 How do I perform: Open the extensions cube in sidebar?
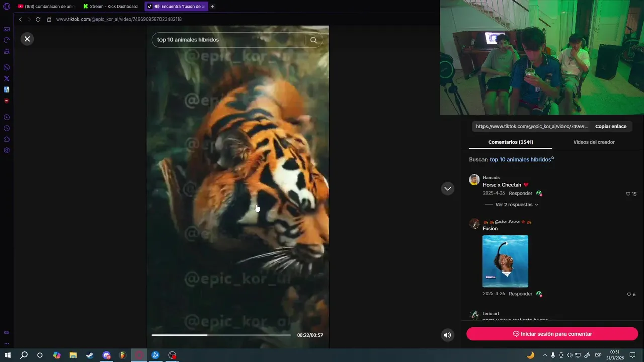coord(7,139)
